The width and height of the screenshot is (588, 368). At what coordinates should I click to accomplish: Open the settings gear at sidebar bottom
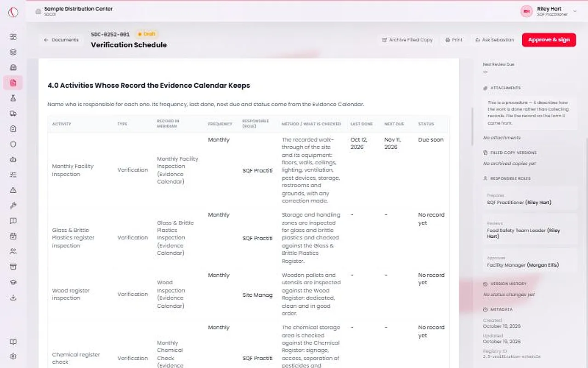13,356
